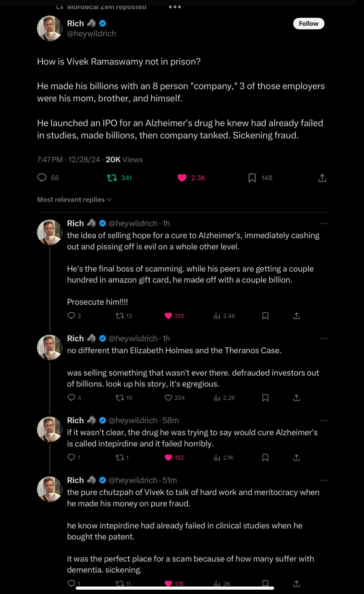364x594 pixels.
Task: Share the main tweet via the upload icon
Action: tap(322, 178)
